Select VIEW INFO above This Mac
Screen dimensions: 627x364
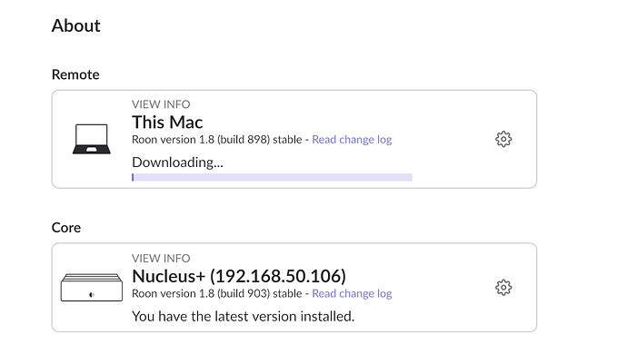161,104
